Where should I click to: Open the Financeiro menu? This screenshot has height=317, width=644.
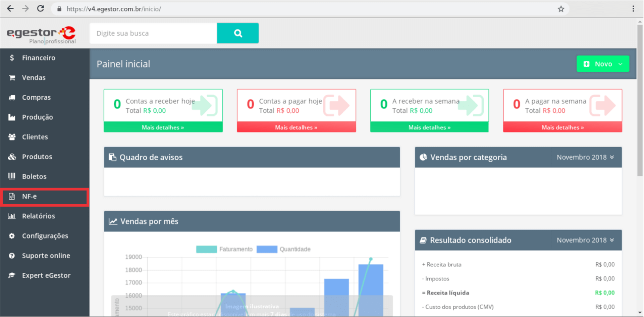pyautogui.click(x=45, y=58)
